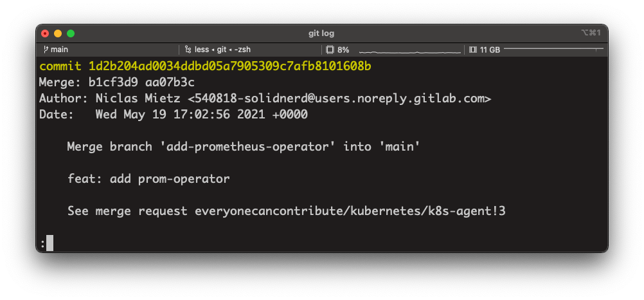The height and width of the screenshot is (300, 644).
Task: Click the git branch icon beside main
Action: tap(46, 50)
